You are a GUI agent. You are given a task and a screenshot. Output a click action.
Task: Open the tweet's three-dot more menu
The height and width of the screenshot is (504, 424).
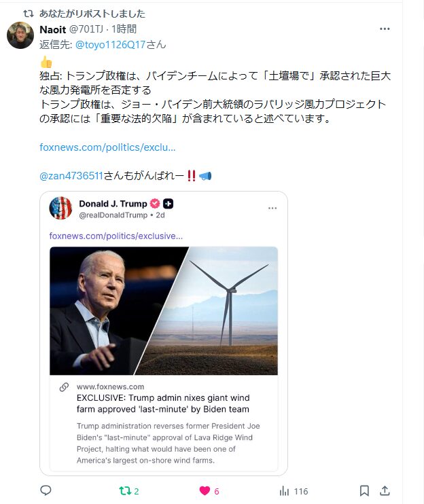tap(385, 29)
